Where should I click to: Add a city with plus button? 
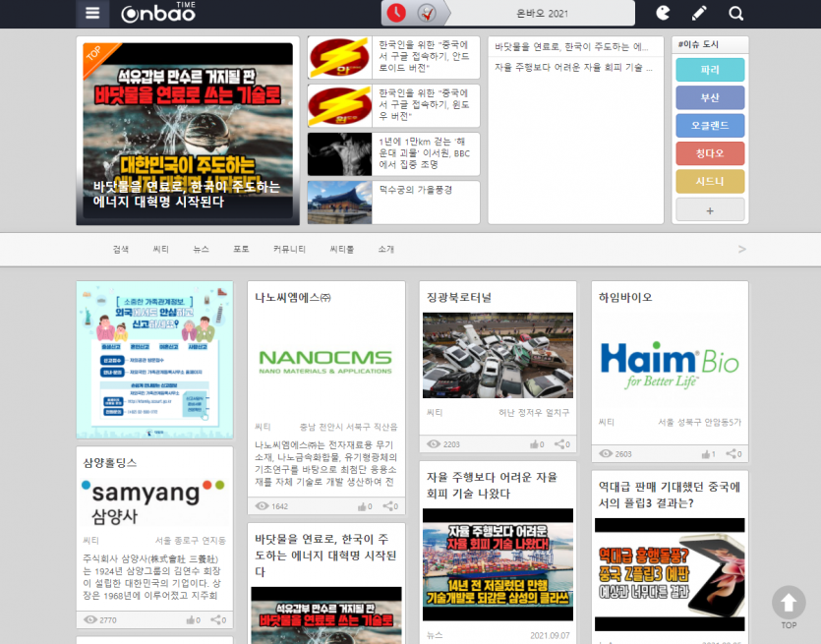(710, 210)
